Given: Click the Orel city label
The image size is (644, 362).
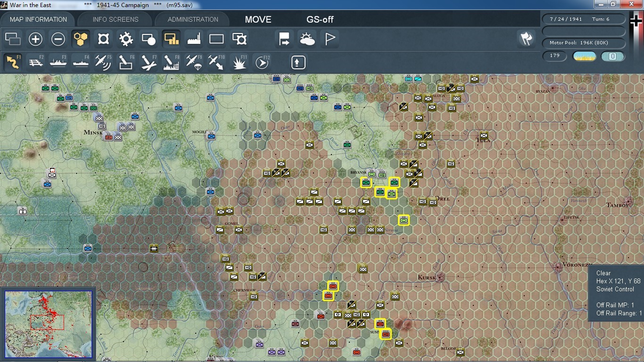Looking at the screenshot, I should [443, 199].
